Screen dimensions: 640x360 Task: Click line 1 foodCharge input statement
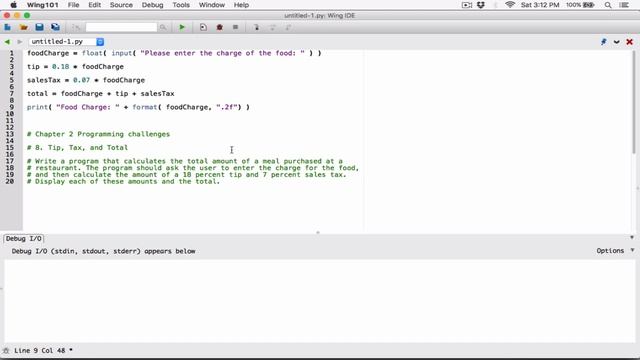click(174, 53)
